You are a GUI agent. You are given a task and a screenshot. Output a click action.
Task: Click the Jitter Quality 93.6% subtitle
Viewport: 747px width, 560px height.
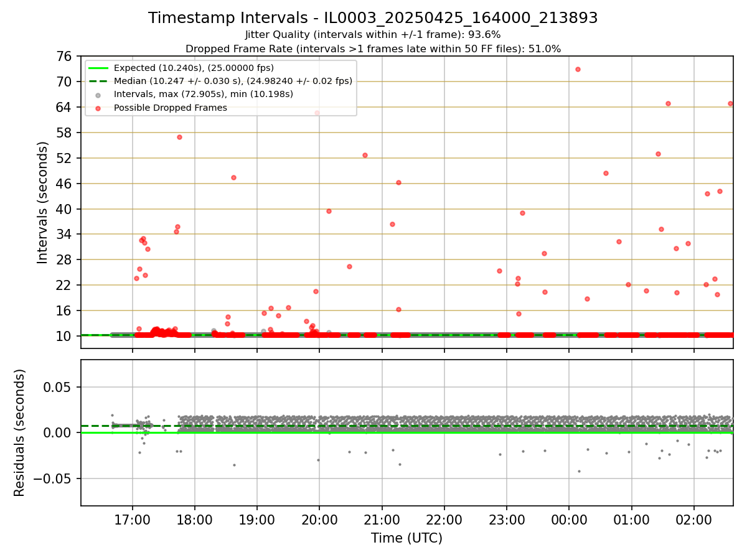[373, 35]
